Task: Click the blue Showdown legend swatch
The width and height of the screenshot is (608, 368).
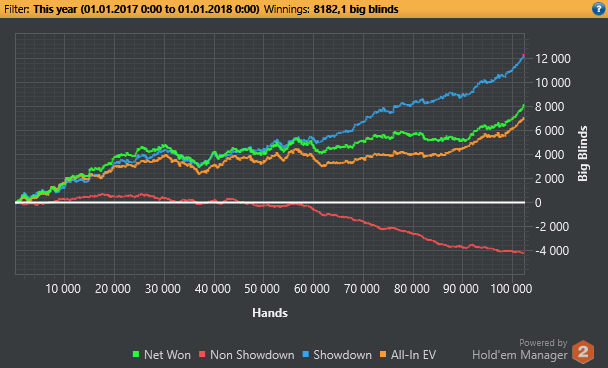Action: 305,354
